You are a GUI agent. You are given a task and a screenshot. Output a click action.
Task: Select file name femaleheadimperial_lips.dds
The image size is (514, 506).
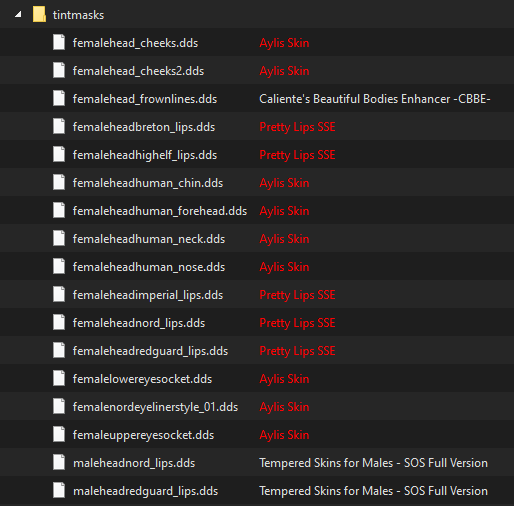[148, 295]
